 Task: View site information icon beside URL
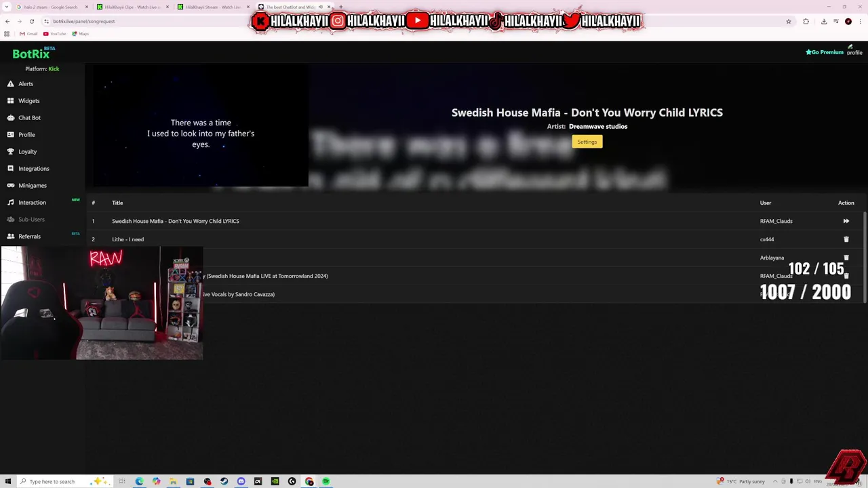click(46, 21)
